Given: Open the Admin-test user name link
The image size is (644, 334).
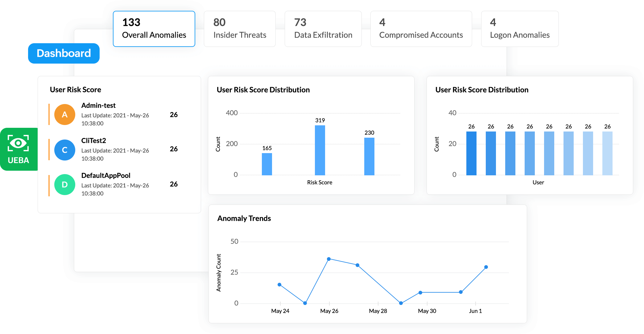Looking at the screenshot, I should click(98, 105).
